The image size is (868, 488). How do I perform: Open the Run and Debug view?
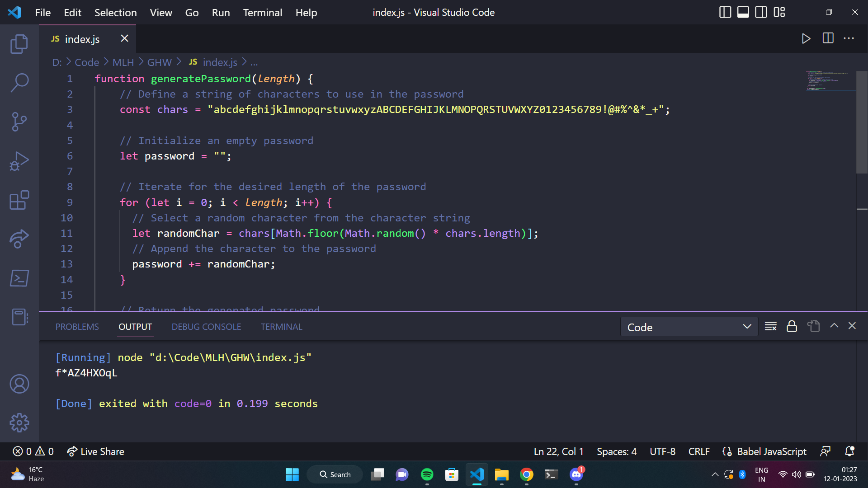coord(19,161)
